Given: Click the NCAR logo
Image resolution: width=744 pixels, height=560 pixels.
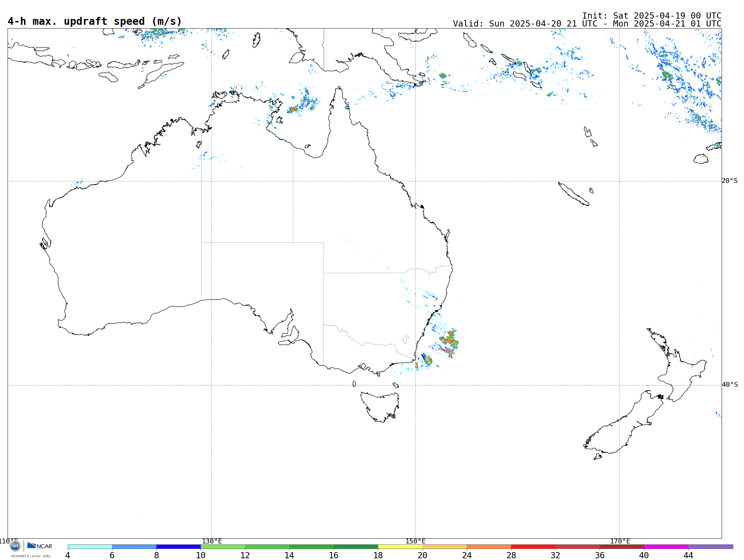Looking at the screenshot, I should pyautogui.click(x=40, y=546).
